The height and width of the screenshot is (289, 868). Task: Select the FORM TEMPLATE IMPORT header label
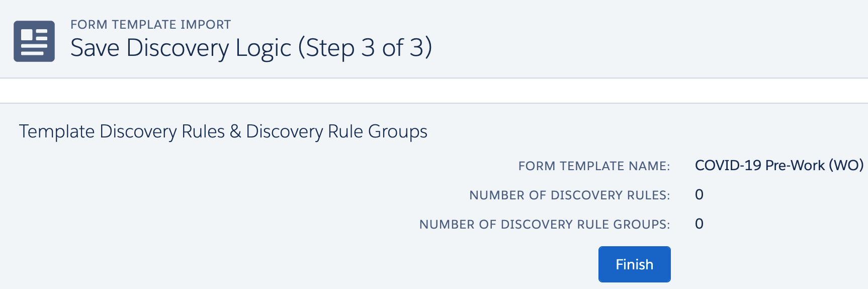pos(150,25)
